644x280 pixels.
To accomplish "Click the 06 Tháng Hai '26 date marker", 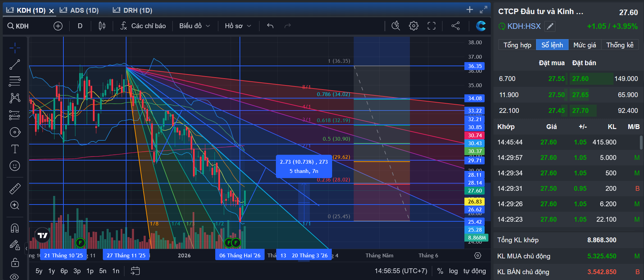I will point(240,255).
